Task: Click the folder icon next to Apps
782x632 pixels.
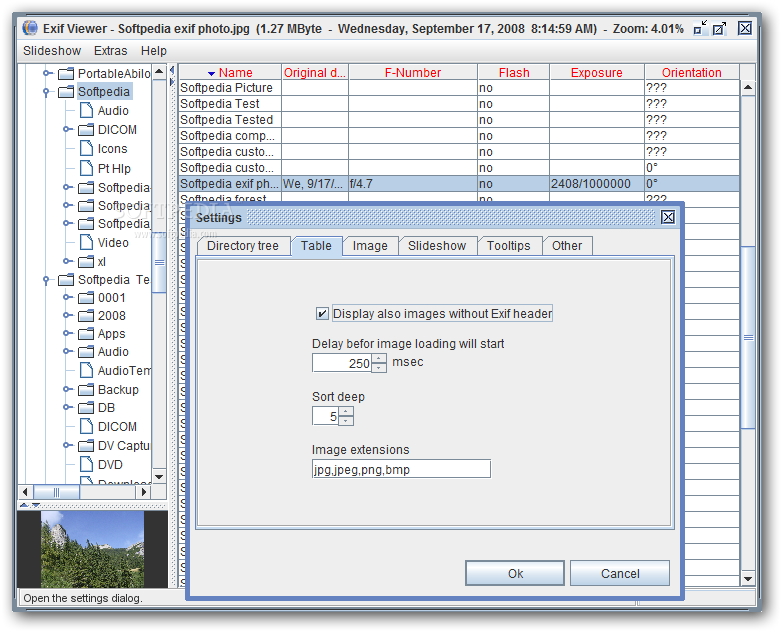Action: tap(86, 333)
